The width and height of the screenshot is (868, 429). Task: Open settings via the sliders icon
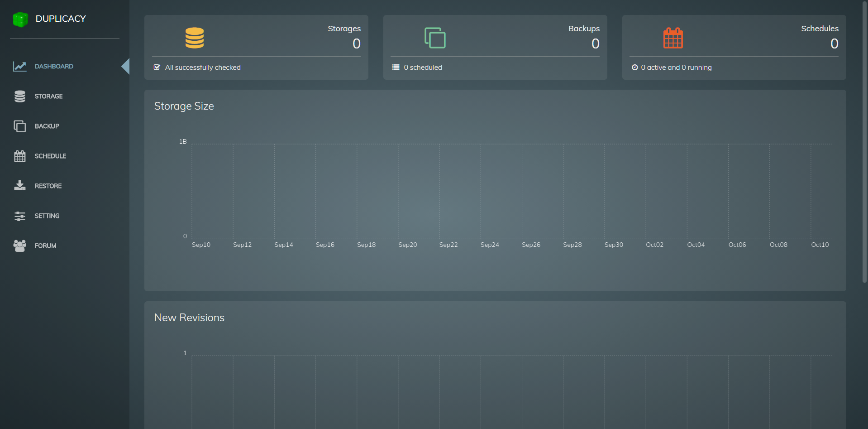19,216
